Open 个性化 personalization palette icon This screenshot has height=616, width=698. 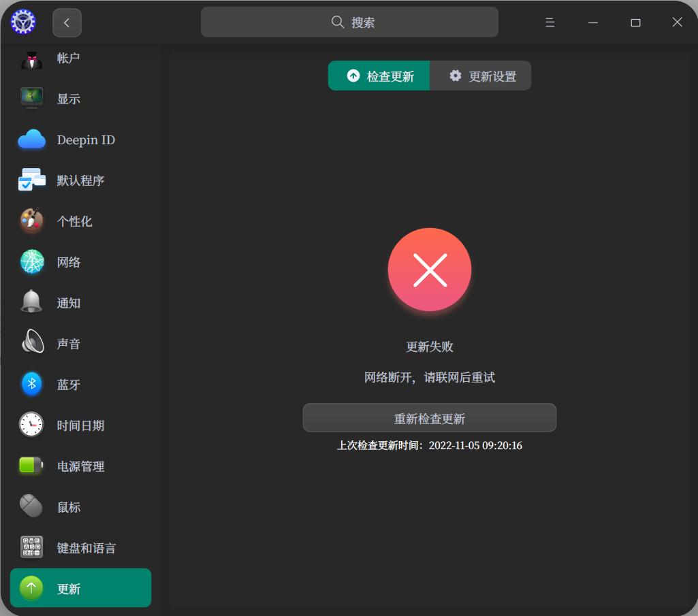[31, 221]
